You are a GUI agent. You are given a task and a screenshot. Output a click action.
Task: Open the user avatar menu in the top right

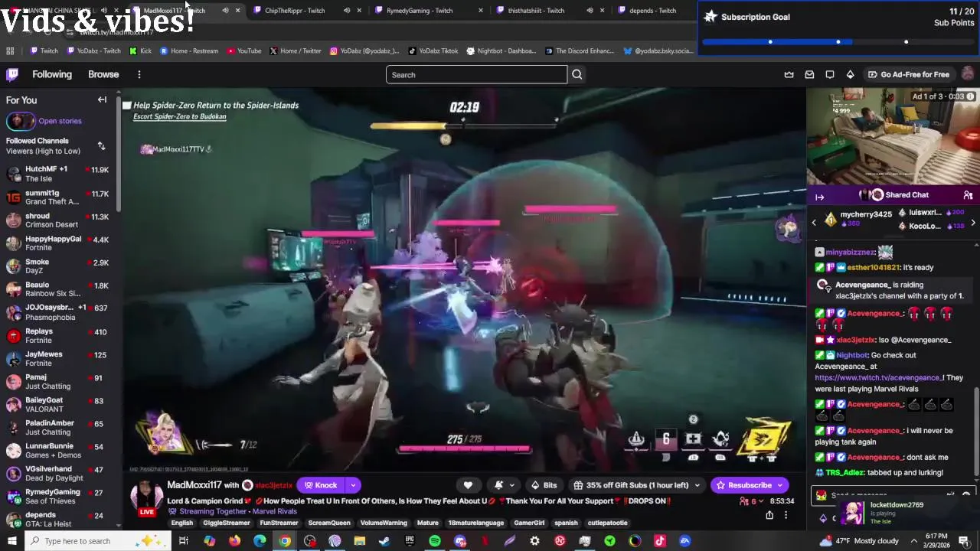(968, 74)
